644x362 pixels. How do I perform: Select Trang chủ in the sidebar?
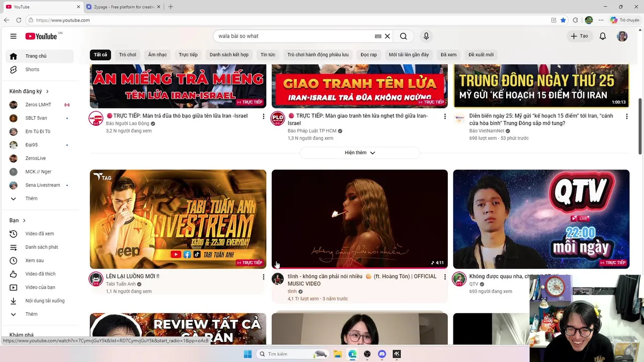tap(39, 56)
